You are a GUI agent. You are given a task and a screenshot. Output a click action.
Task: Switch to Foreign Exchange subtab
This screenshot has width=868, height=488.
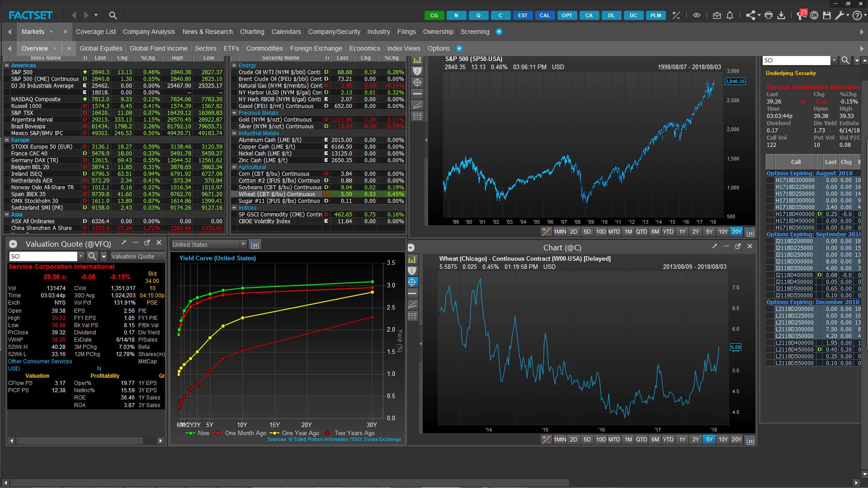click(316, 48)
